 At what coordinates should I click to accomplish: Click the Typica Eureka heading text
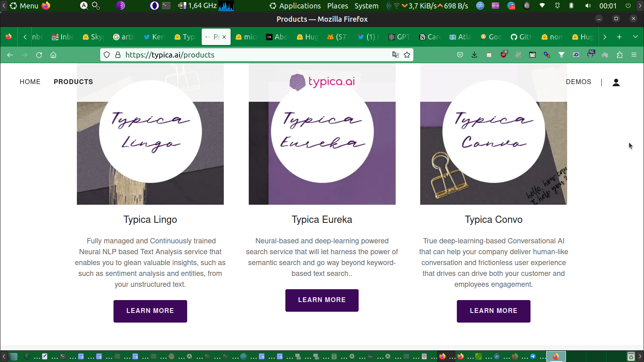[x=322, y=220]
